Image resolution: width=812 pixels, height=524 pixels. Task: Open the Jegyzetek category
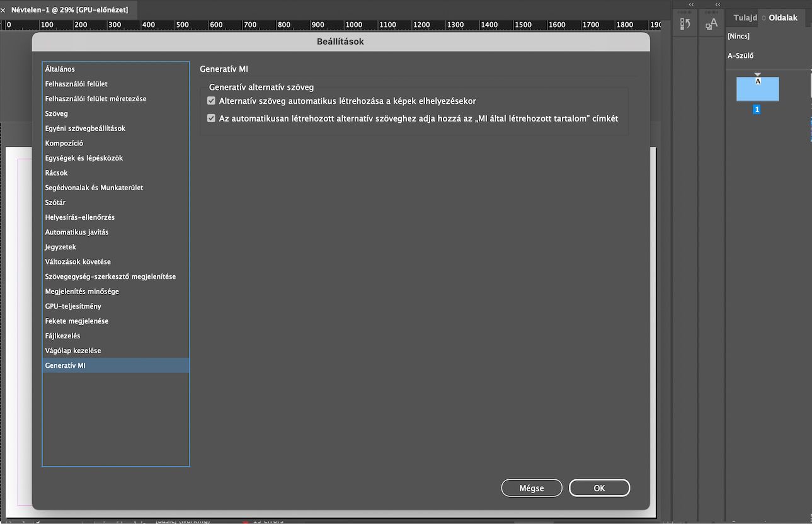(116, 247)
